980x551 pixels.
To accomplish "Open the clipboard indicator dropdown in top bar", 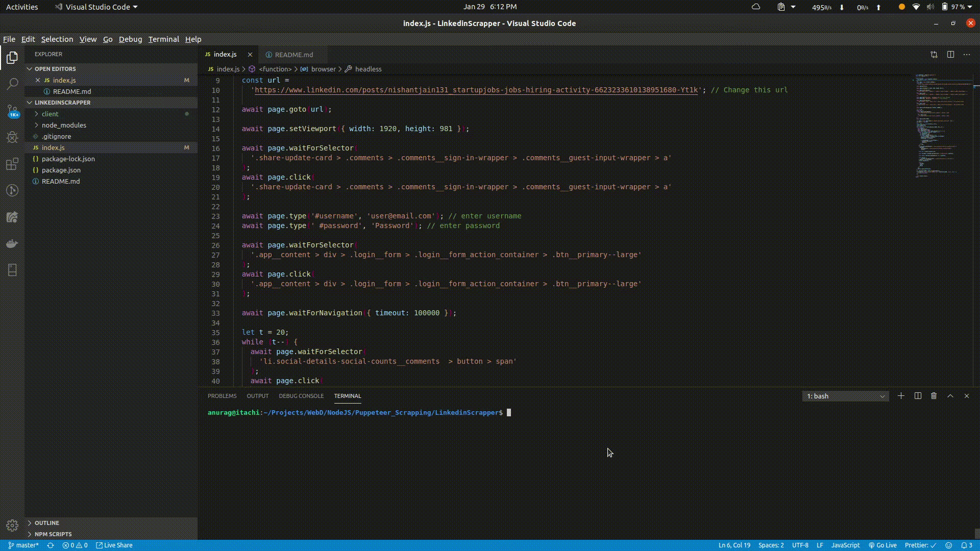I will tap(786, 7).
